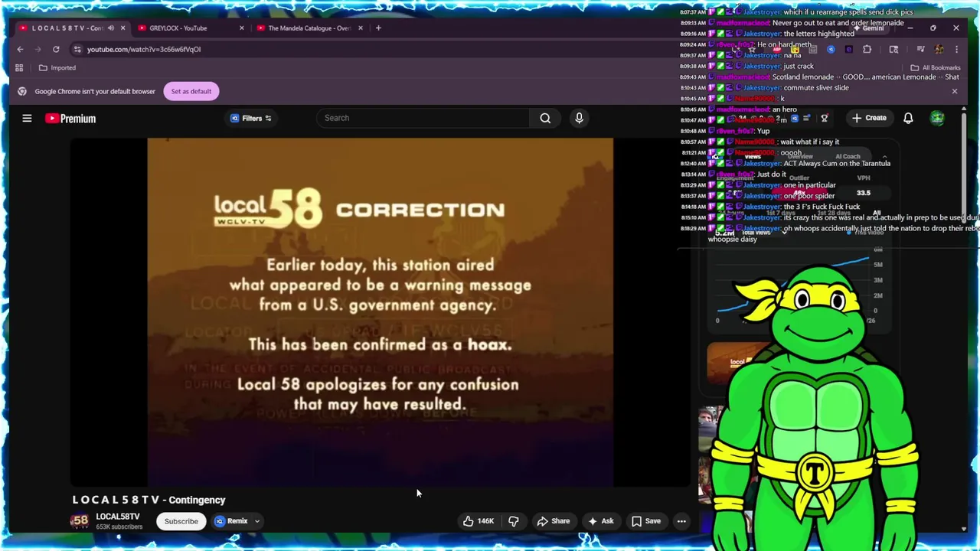This screenshot has width=980, height=551.
Task: Close the GREYLOCK tab
Action: pos(241,28)
